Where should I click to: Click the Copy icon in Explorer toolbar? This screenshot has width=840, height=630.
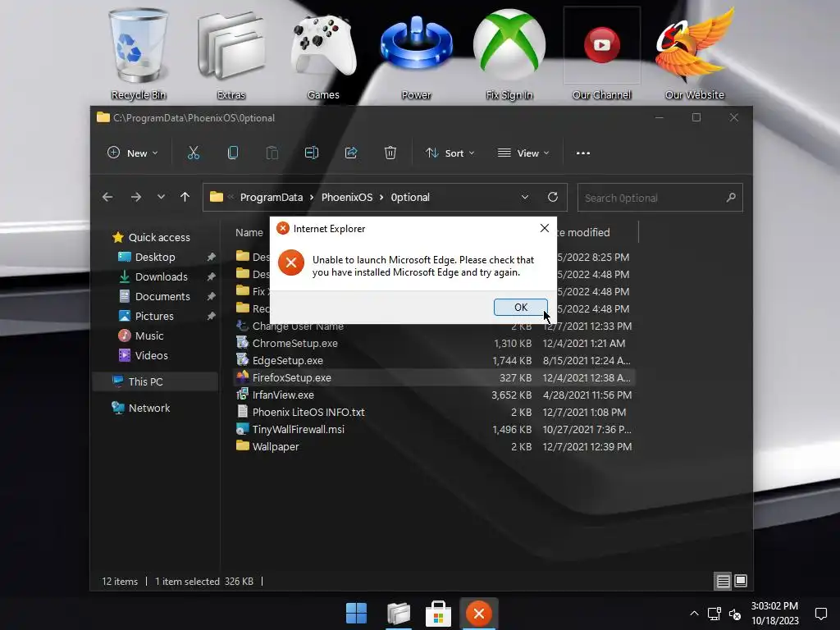[232, 153]
